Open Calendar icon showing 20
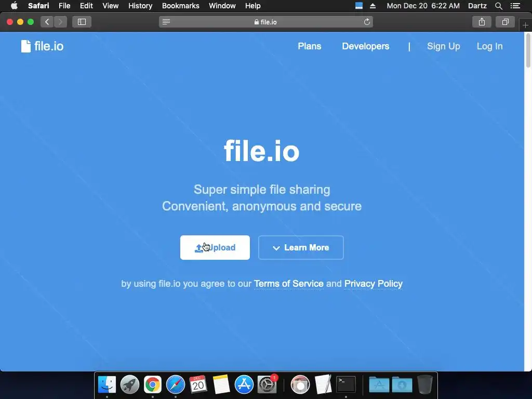 (198, 385)
